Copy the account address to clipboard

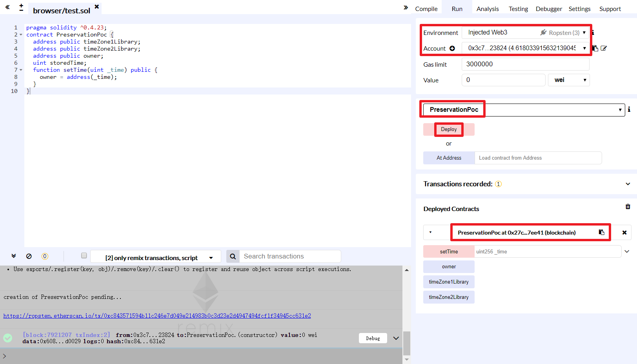(x=595, y=48)
